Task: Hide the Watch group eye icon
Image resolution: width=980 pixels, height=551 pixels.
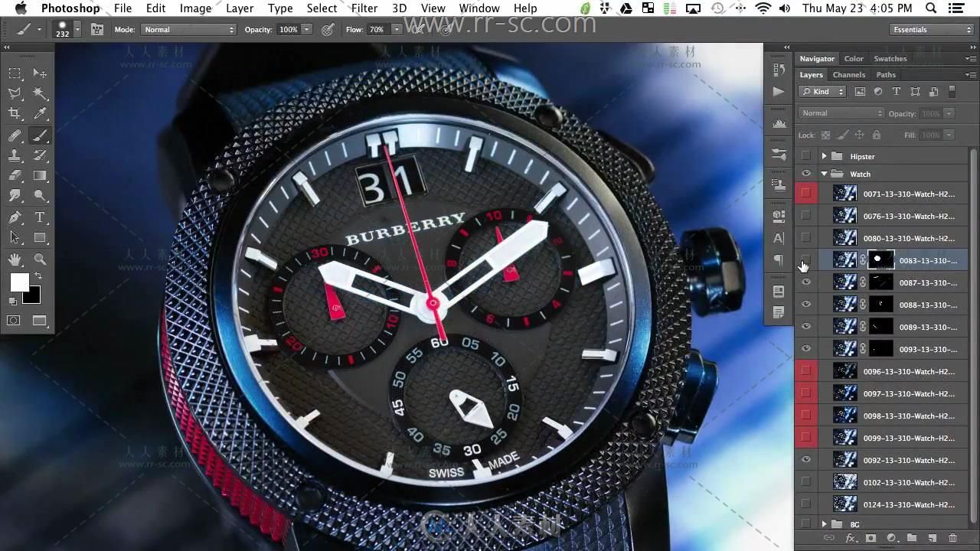Action: [x=805, y=174]
